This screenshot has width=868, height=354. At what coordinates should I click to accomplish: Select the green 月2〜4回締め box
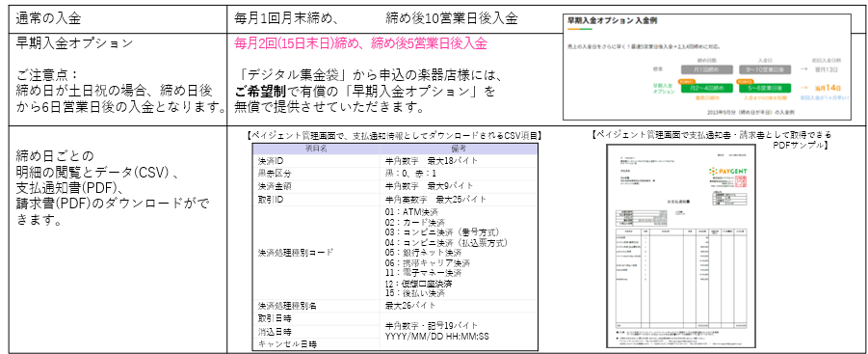click(x=706, y=88)
